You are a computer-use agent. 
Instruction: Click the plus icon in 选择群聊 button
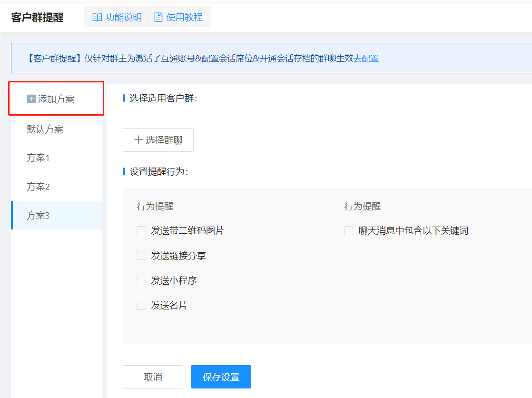click(138, 139)
